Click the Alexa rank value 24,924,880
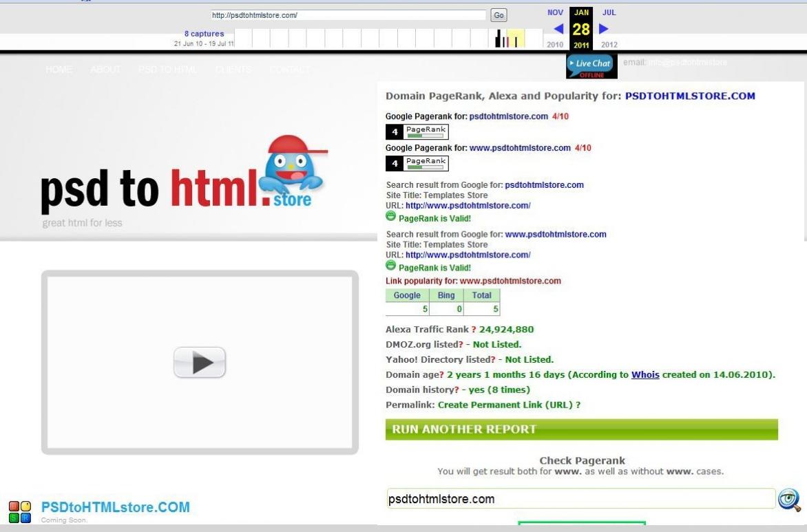Image resolution: width=807 pixels, height=532 pixels. 506,329
